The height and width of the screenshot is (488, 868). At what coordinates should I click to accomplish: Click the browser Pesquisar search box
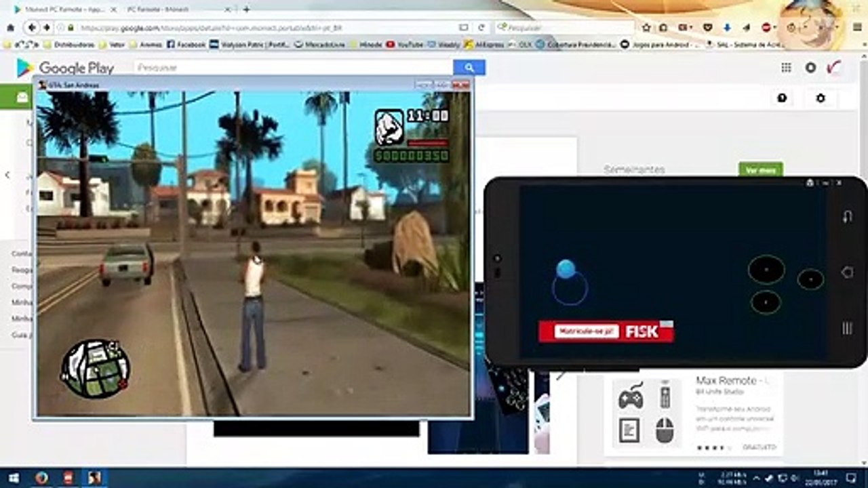pyautogui.click(x=564, y=28)
